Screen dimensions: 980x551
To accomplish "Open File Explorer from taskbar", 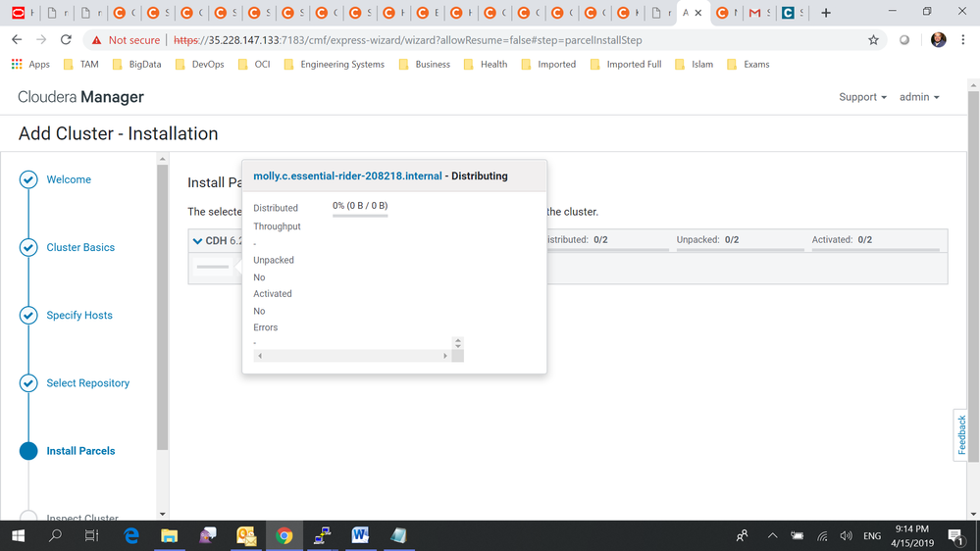I will (170, 535).
